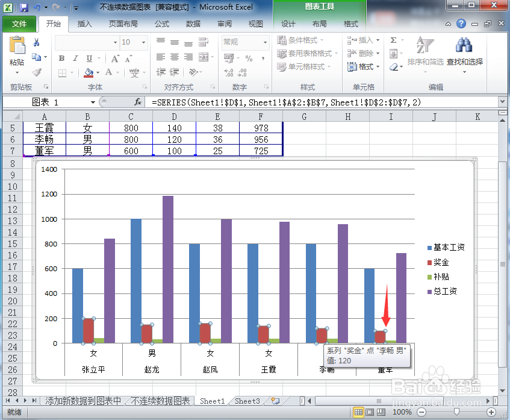Click the sort and filter icon
This screenshot has width=510, height=420.
(x=426, y=45)
